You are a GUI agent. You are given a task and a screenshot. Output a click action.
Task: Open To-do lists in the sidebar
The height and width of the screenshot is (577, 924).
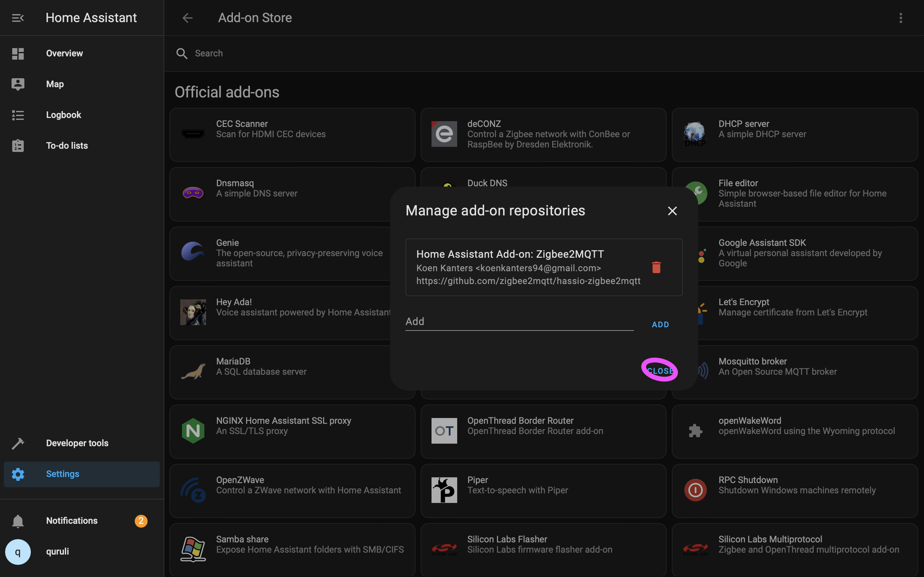click(67, 146)
